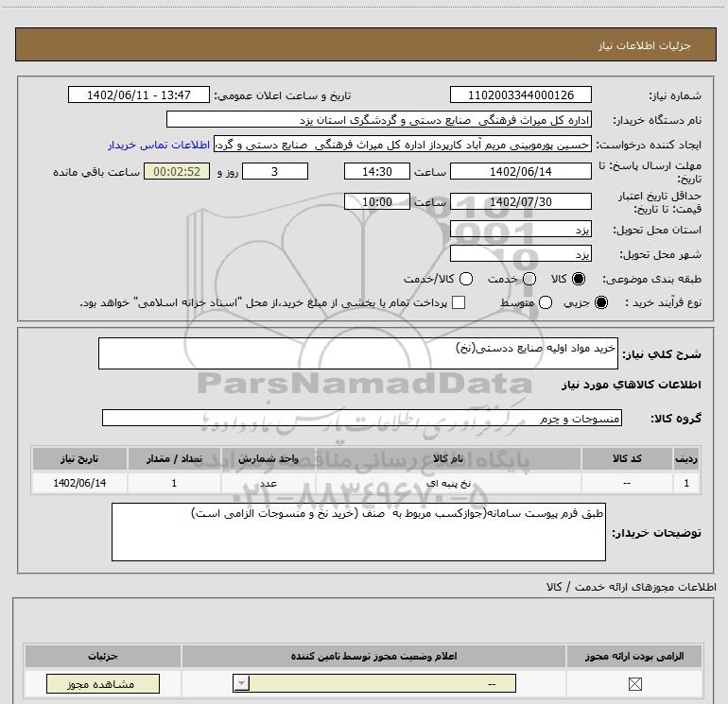
Task: Toggle the اسناد خزانه اسلامی payment checkbox
Action: 459,302
